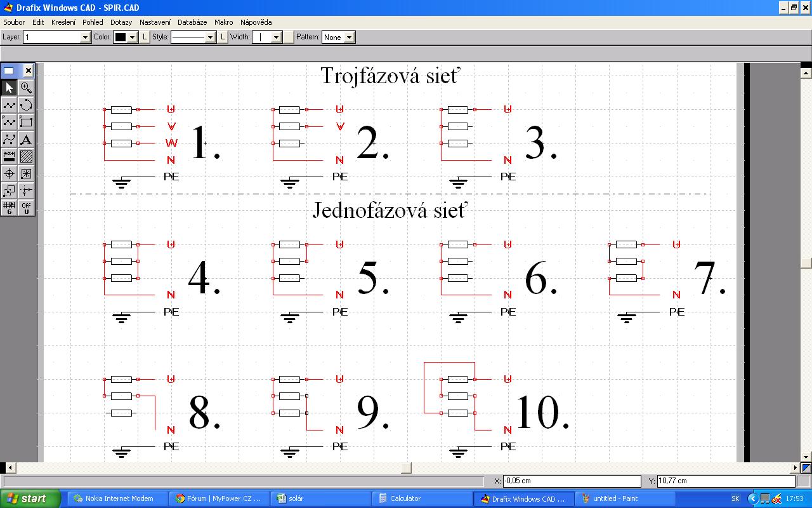This screenshot has height=508, width=812.
Task: Open the Kreslení menu
Action: click(63, 22)
